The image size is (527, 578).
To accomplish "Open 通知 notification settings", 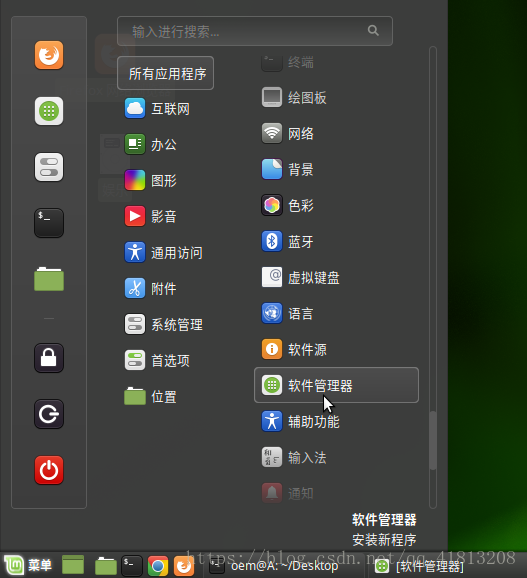I will click(x=288, y=493).
